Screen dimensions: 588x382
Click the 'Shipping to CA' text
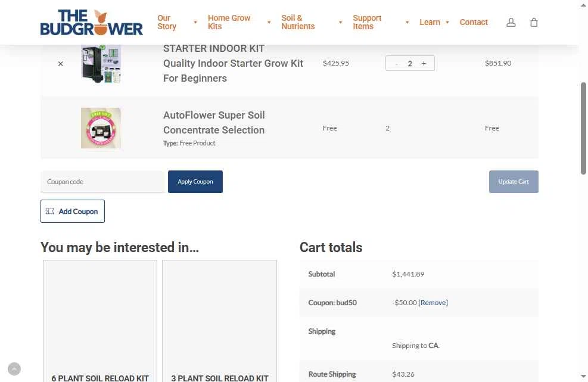coord(415,346)
